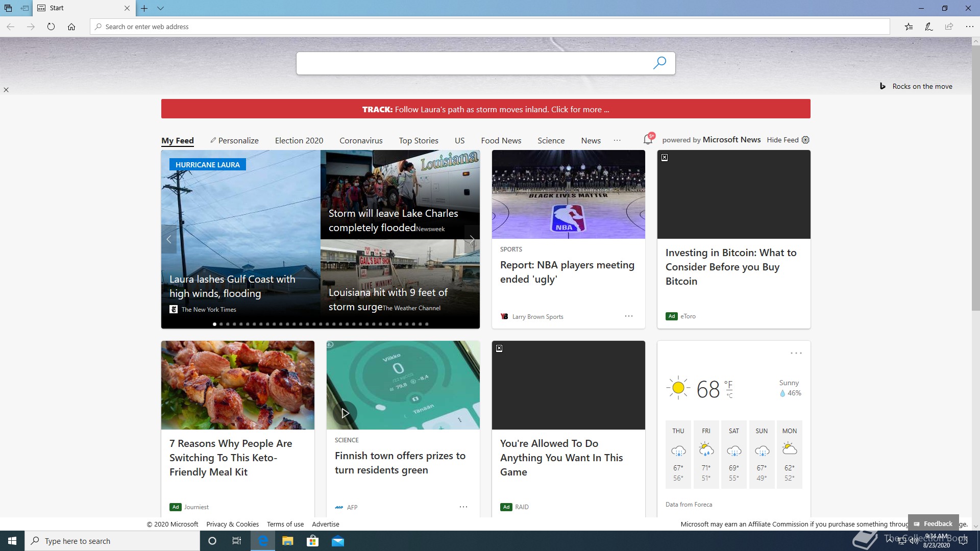Click the Feedback button
The image size is (980, 551).
(933, 523)
